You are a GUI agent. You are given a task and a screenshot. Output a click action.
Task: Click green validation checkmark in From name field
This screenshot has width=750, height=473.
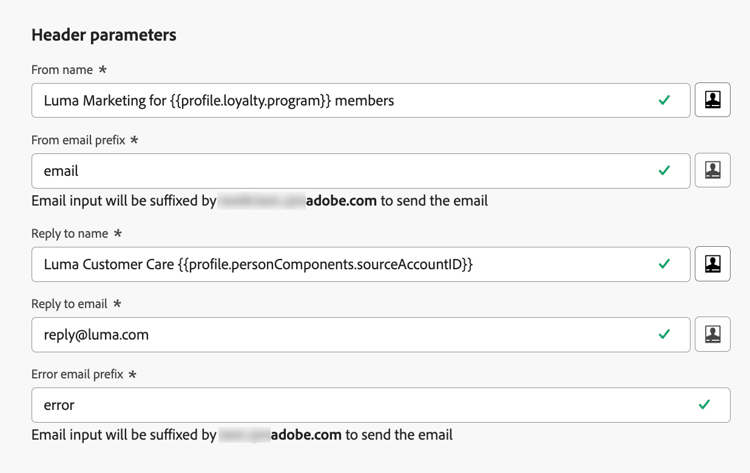(x=664, y=100)
